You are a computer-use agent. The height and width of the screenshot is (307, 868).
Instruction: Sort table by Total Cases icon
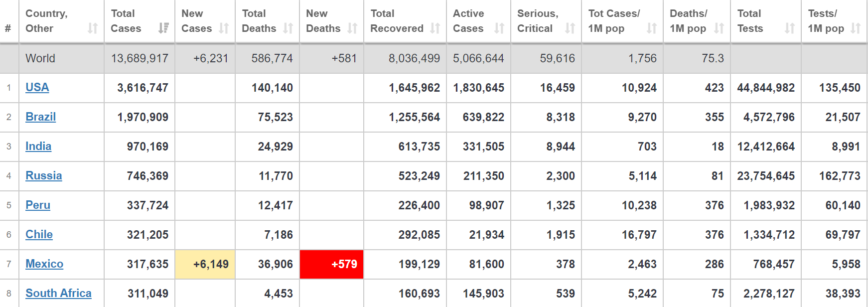pos(163,28)
